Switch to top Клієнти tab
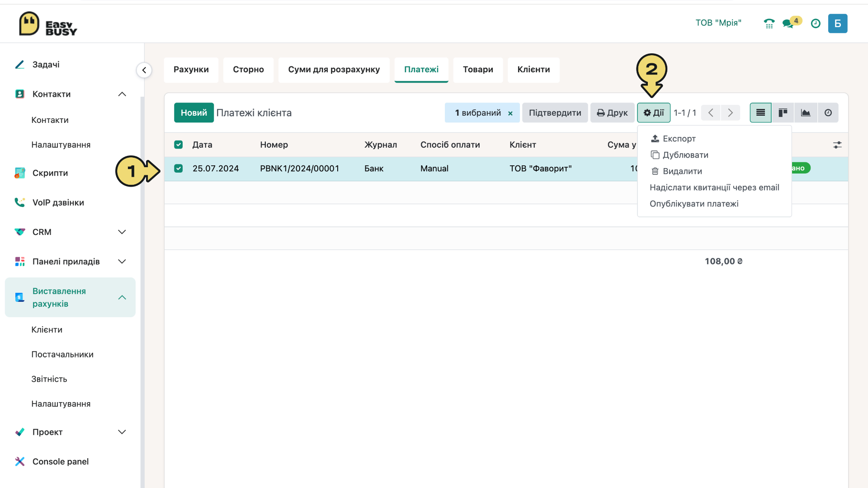Screen dimensions: 868x488 click(533, 70)
